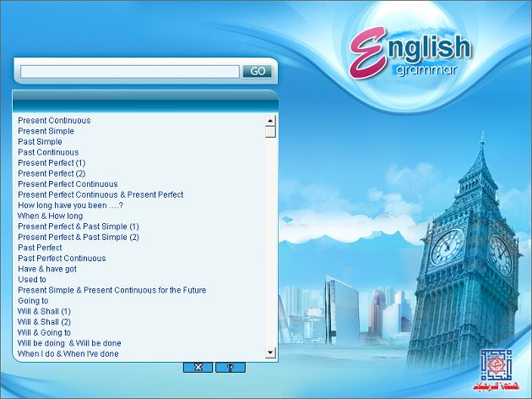Choose Present Perfect Continuous lesson

[x=68, y=184]
